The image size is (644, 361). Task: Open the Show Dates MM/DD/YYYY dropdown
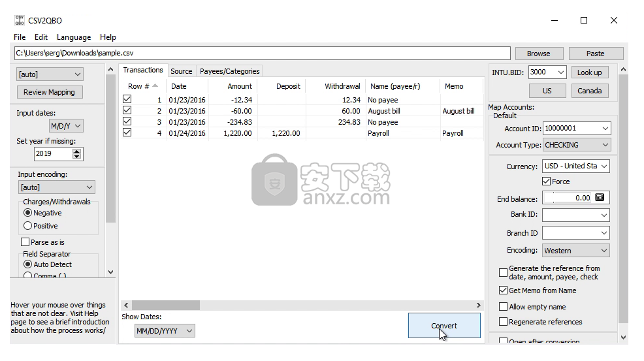165,330
